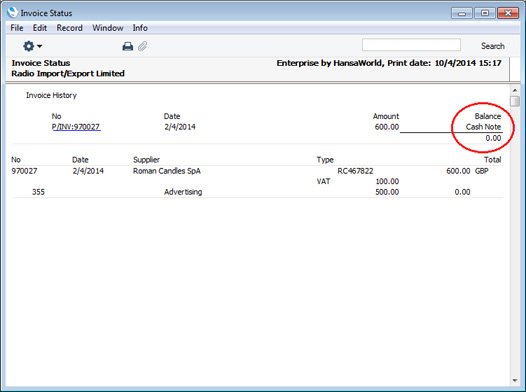Viewport: 526px width, 392px height.
Task: Click the paperclip attachments icon
Action: click(x=143, y=46)
